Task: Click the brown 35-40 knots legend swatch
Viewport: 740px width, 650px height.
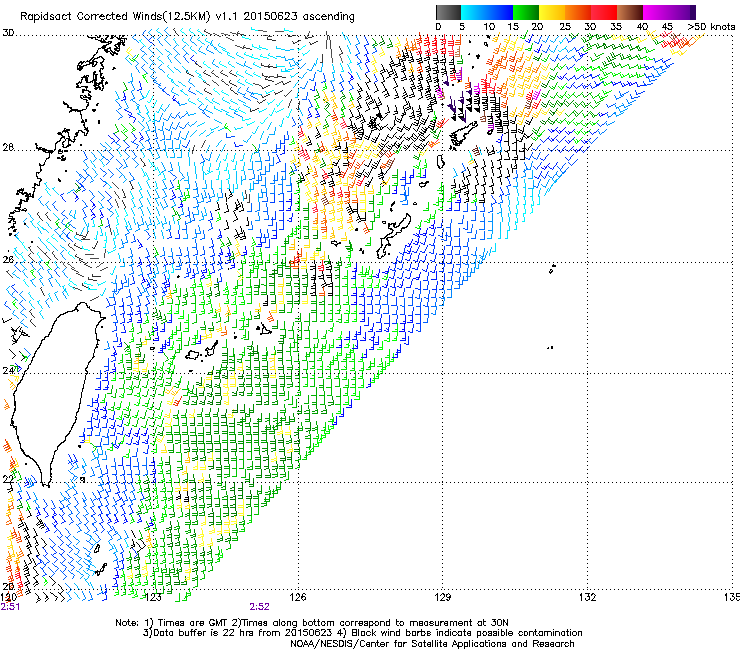Action: pos(630,12)
